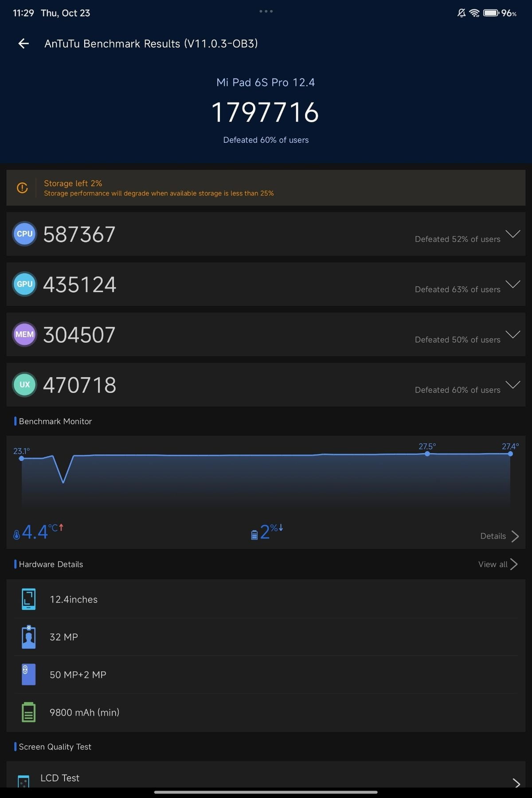532x798 pixels.
Task: Open Benchmark Monitor Details link
Action: pos(499,536)
